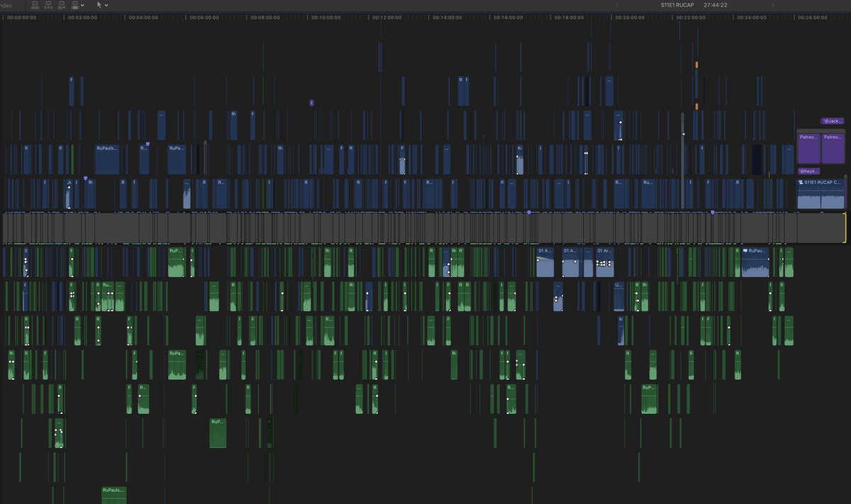Click the purple marker on storyline near 00:23:00:00
851x504 pixels.
[x=713, y=212]
